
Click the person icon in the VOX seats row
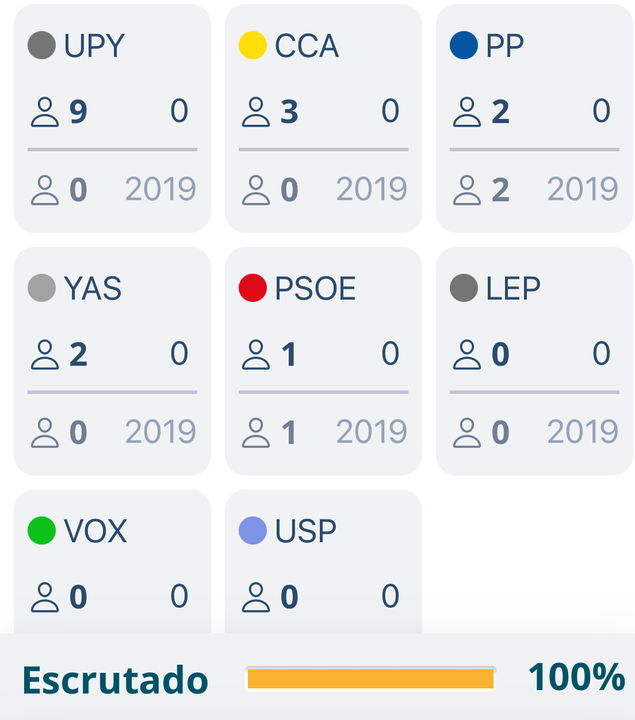tap(45, 597)
